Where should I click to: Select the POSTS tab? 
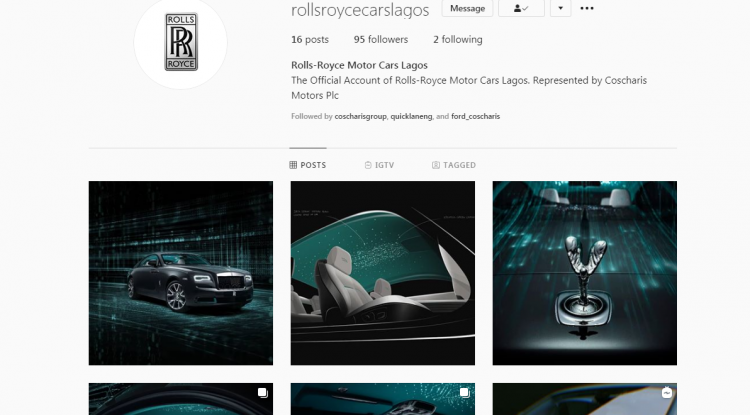point(308,165)
